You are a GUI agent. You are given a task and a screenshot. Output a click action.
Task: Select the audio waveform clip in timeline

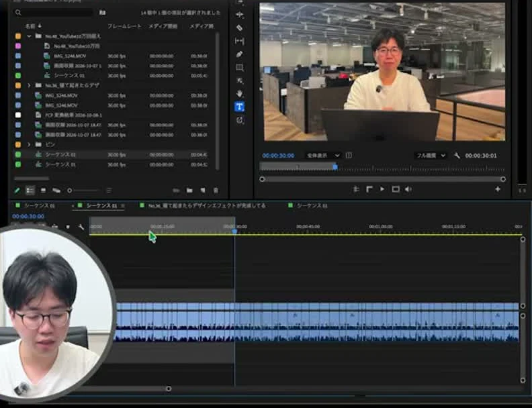click(317, 326)
